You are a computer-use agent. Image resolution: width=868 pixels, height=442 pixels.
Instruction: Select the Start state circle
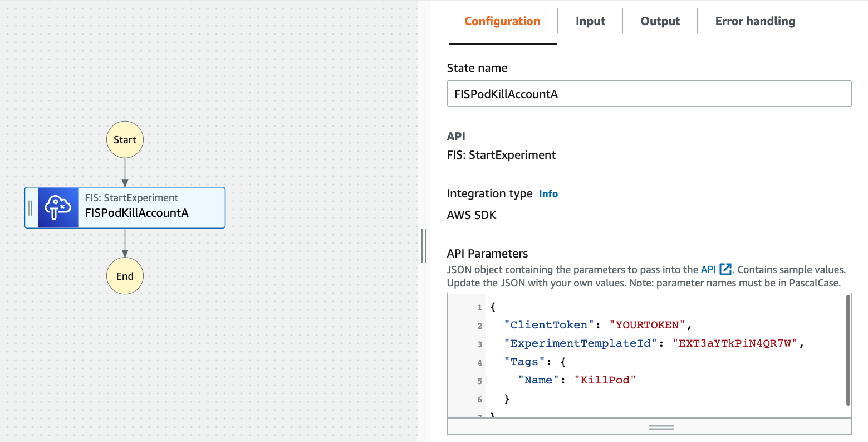tap(124, 139)
